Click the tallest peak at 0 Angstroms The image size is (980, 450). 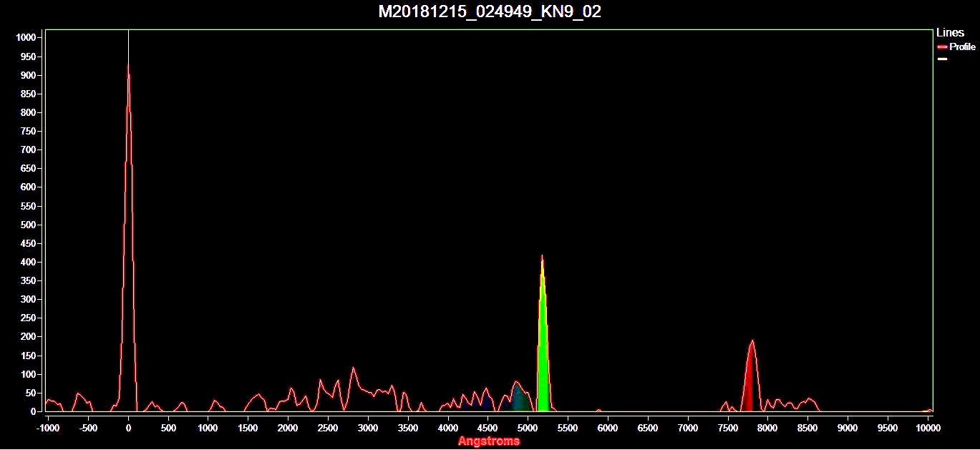(128, 69)
